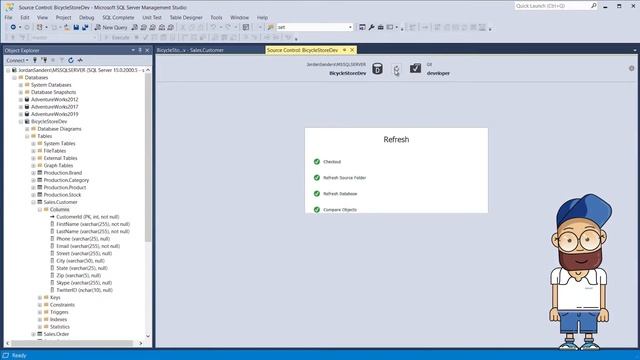Image resolution: width=640 pixels, height=360 pixels.
Task: Open the Debug menu
Action: coord(86,18)
